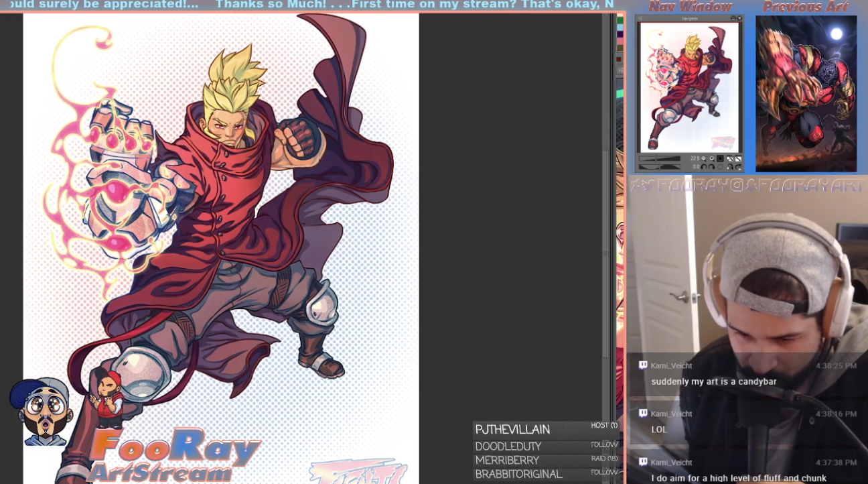Toggle flip vertical in Navigator panel
Viewport: 868px width, 484px height.
pyautogui.click(x=738, y=159)
